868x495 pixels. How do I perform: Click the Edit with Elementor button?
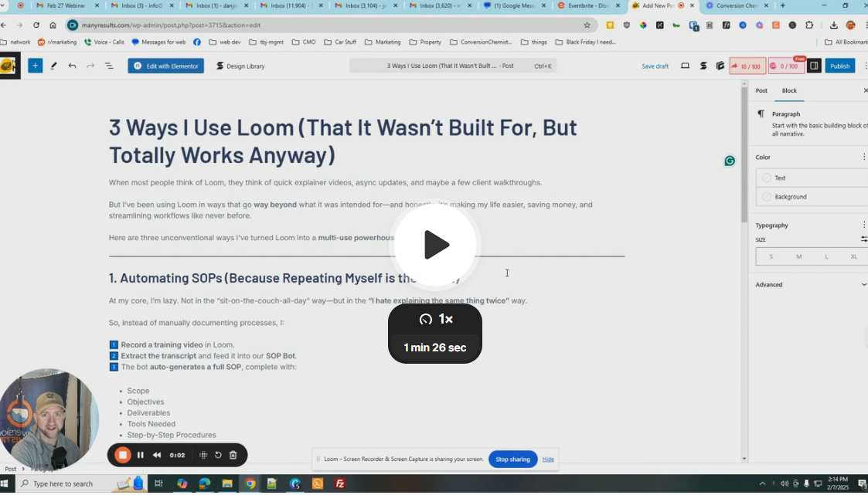166,66
